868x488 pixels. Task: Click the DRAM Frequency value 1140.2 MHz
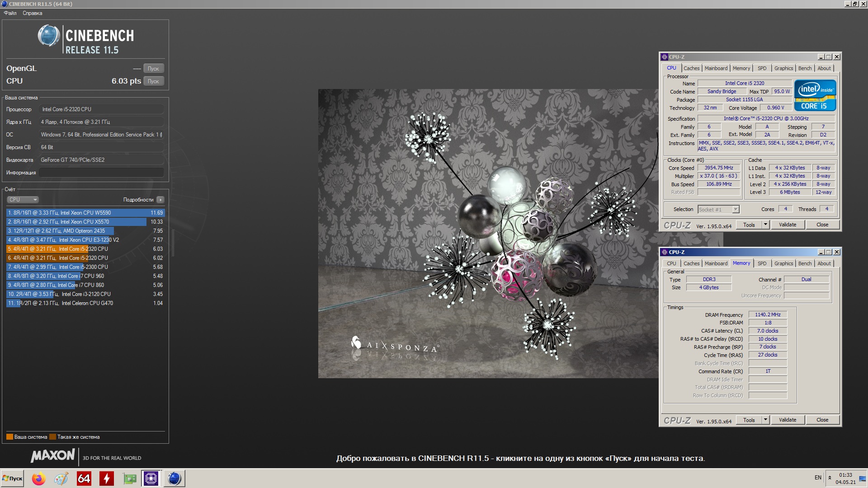[768, 315]
